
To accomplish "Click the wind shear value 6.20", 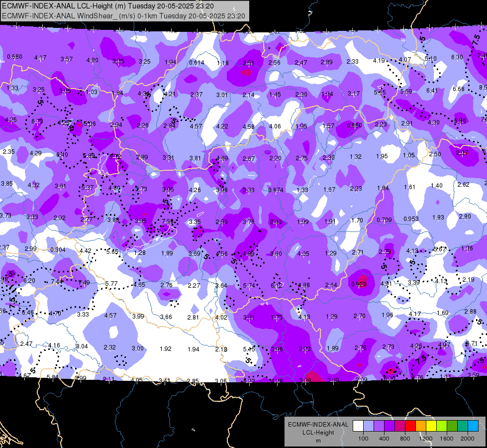I will pyautogui.click(x=29, y=280).
